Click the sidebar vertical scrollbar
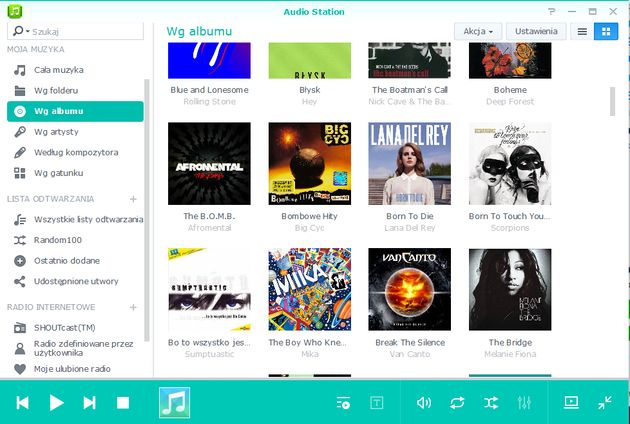 [147, 210]
